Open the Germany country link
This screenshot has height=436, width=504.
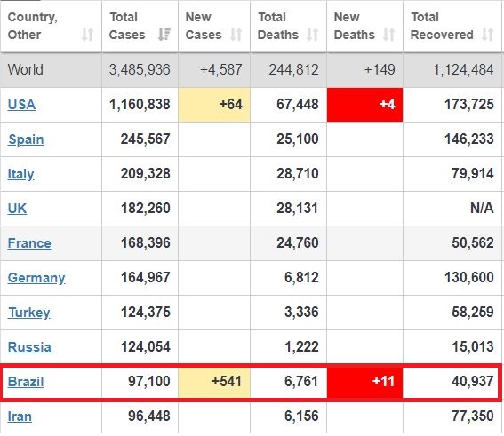(x=36, y=278)
